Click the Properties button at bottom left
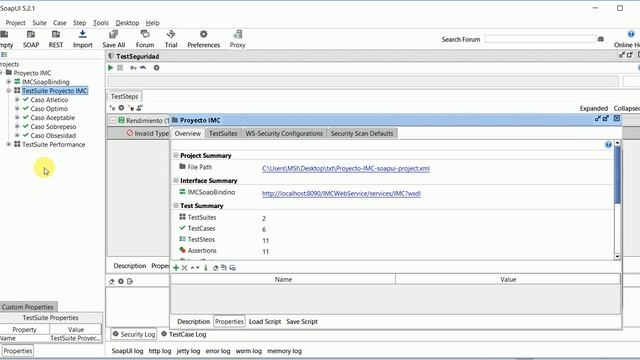 coord(18,351)
